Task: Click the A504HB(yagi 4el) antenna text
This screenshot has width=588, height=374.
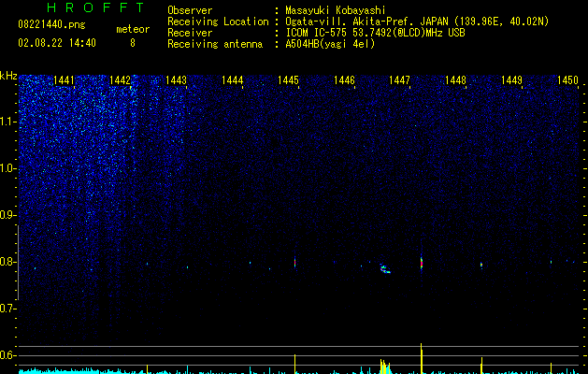Action: (x=330, y=44)
